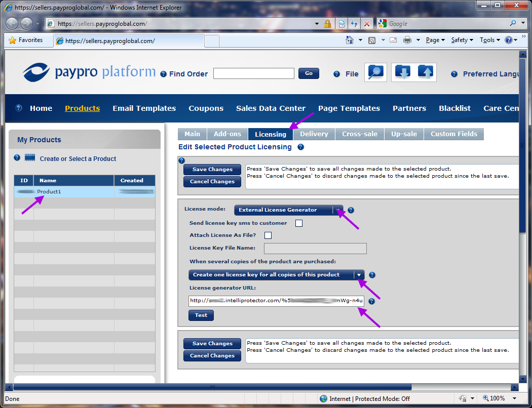Click the browser Back arrow button
532x408 pixels.
pos(12,23)
